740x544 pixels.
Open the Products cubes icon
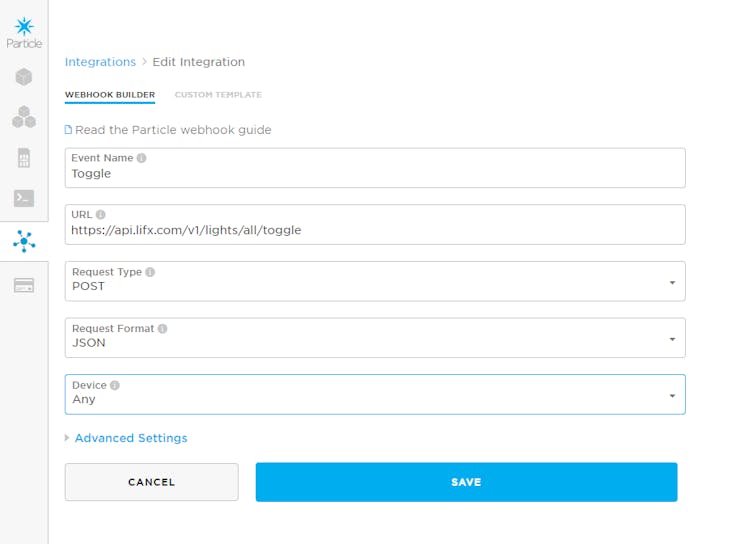[24, 117]
